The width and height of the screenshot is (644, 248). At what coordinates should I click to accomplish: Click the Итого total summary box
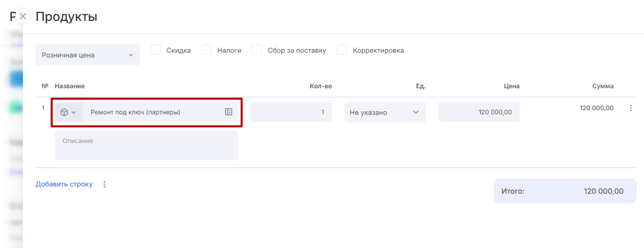click(565, 191)
